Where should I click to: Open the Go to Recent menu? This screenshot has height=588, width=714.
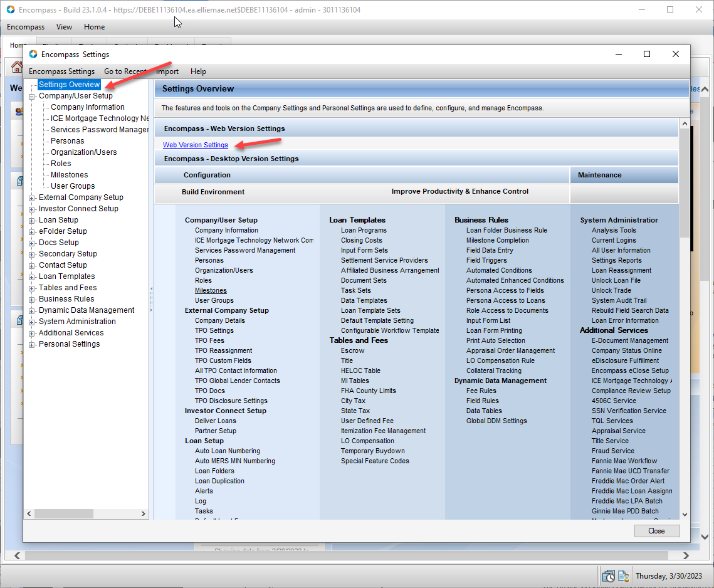pos(125,71)
